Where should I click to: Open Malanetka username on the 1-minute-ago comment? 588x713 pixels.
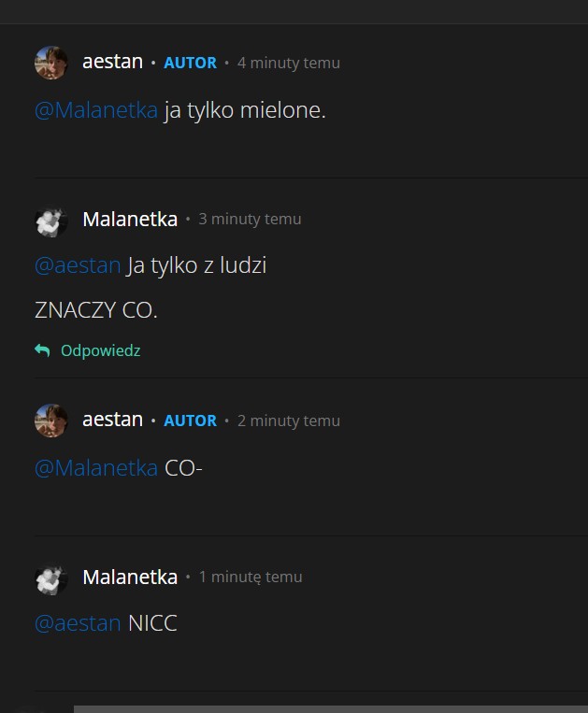(130, 578)
